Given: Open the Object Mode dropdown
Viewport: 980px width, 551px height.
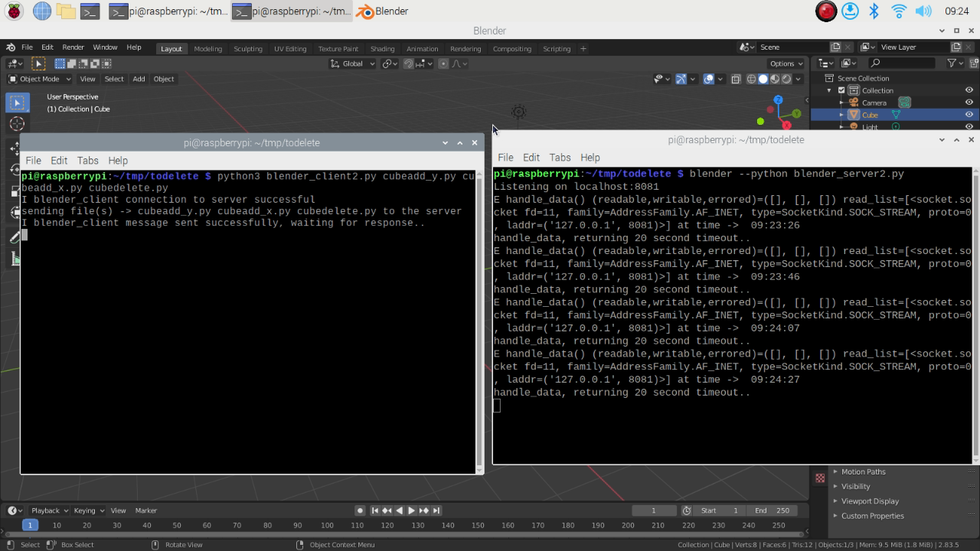Looking at the screenshot, I should tap(39, 79).
